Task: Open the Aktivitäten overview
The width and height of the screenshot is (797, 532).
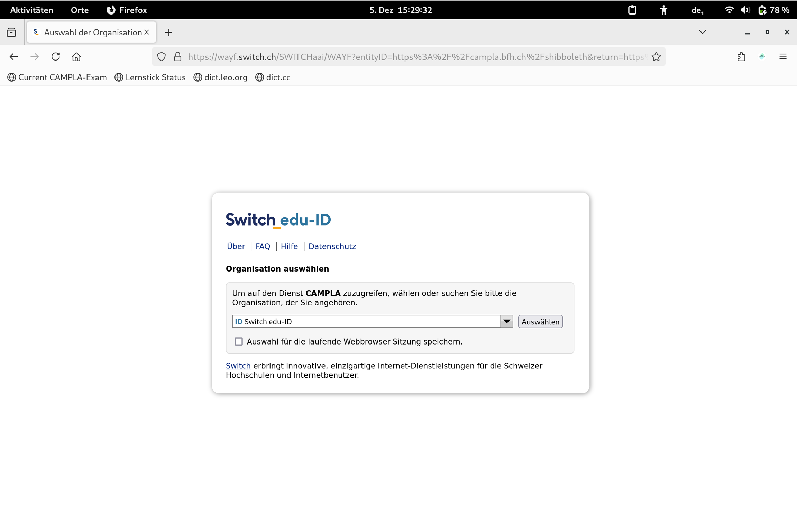Action: click(31, 10)
